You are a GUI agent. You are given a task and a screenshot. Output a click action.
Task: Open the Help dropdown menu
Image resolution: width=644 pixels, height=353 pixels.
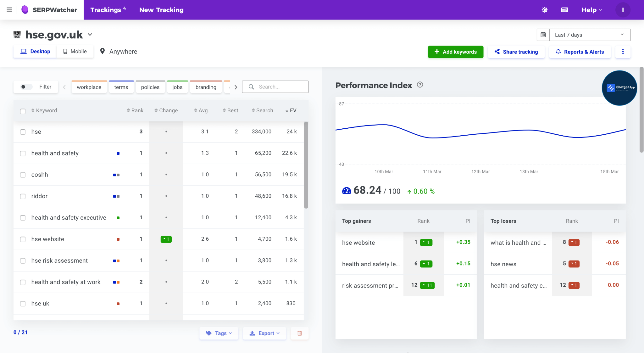(591, 10)
